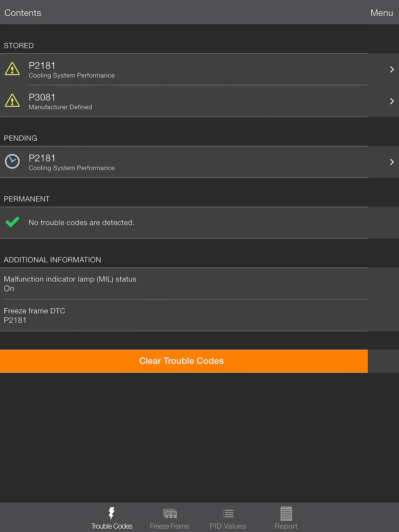Viewport: 399px width, 532px height.
Task: Expand P3081 Manufacturer Defined chevron
Action: 392,101
